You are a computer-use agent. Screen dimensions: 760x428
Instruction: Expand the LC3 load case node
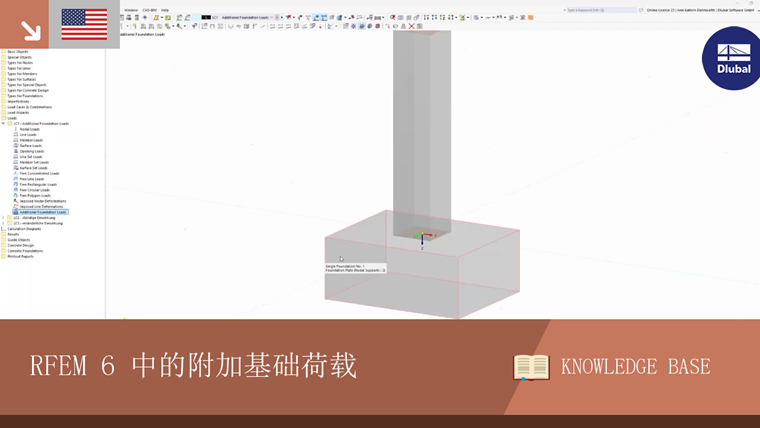(x=3, y=223)
